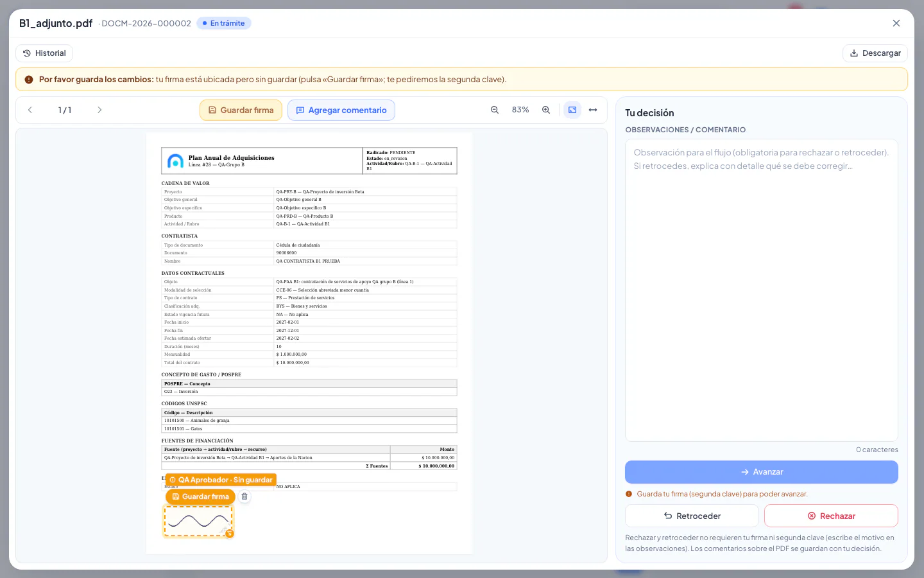Click the O23 — Inversión row
The width and height of the screenshot is (924, 578).
click(x=309, y=392)
